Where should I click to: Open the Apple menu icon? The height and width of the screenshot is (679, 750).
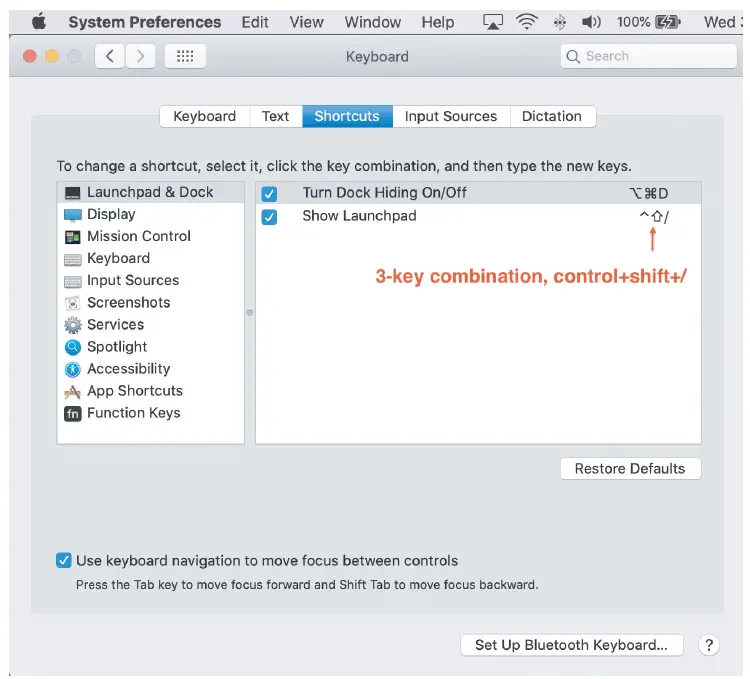coord(39,22)
